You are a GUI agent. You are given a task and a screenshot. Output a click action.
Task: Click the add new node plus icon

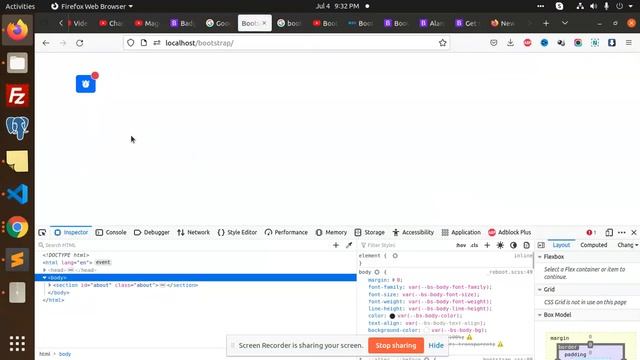point(336,245)
